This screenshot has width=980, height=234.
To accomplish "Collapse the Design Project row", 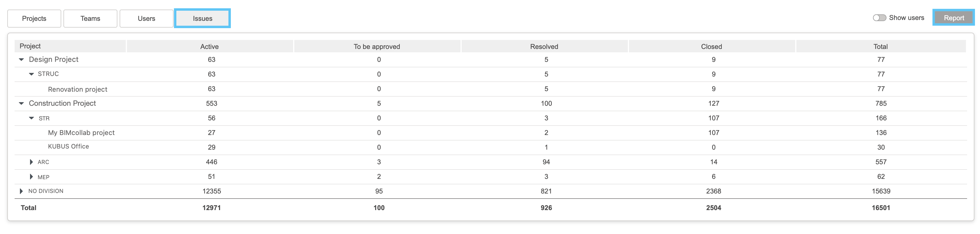I will [21, 59].
